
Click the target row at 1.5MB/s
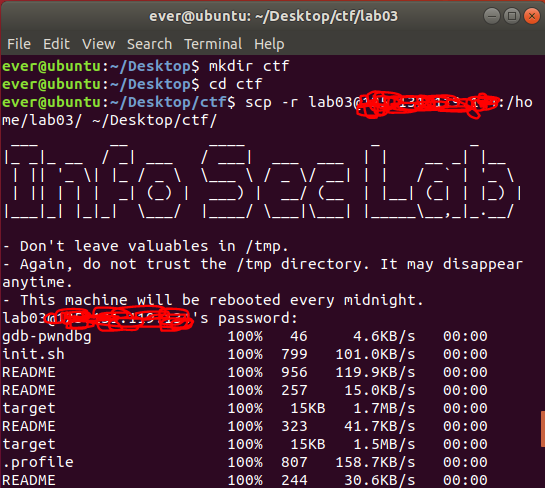pyautogui.click(x=245, y=445)
